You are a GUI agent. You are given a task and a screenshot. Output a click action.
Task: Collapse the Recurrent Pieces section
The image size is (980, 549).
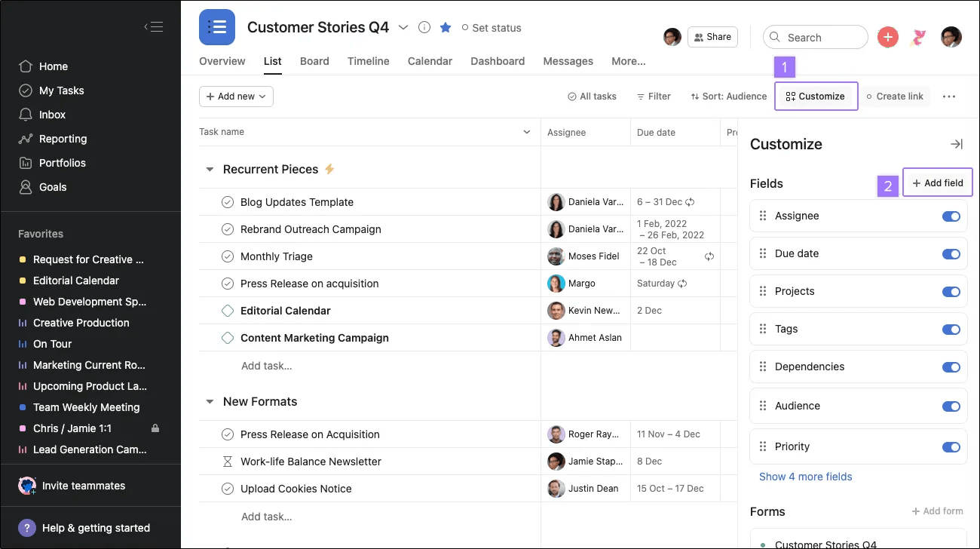(x=210, y=170)
